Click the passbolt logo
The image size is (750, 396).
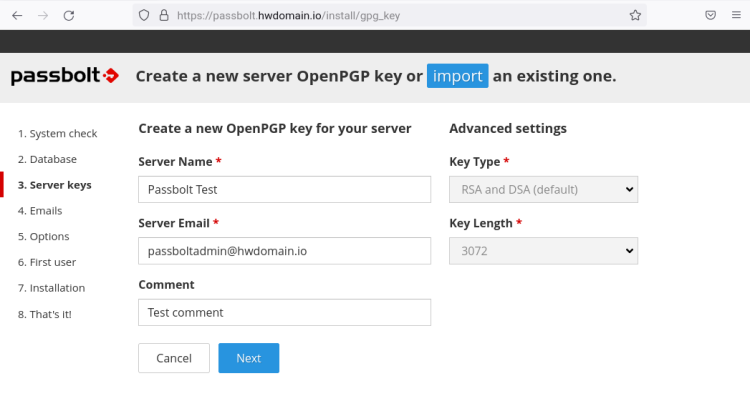pyautogui.click(x=65, y=76)
